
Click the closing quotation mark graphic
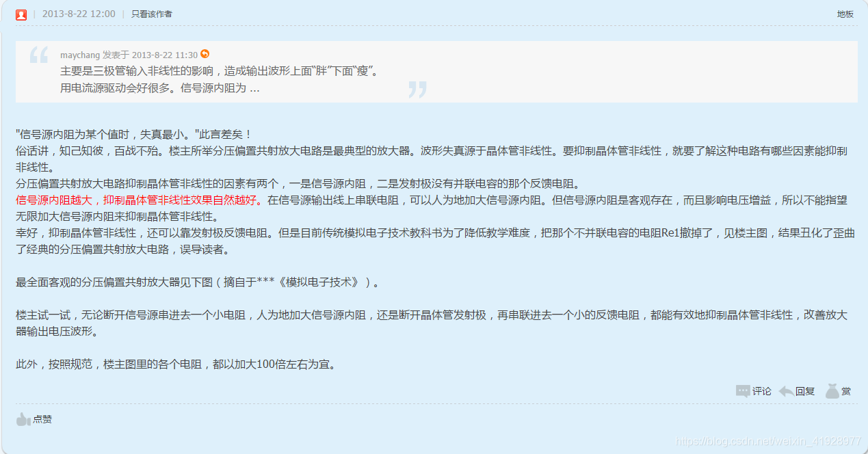(417, 90)
